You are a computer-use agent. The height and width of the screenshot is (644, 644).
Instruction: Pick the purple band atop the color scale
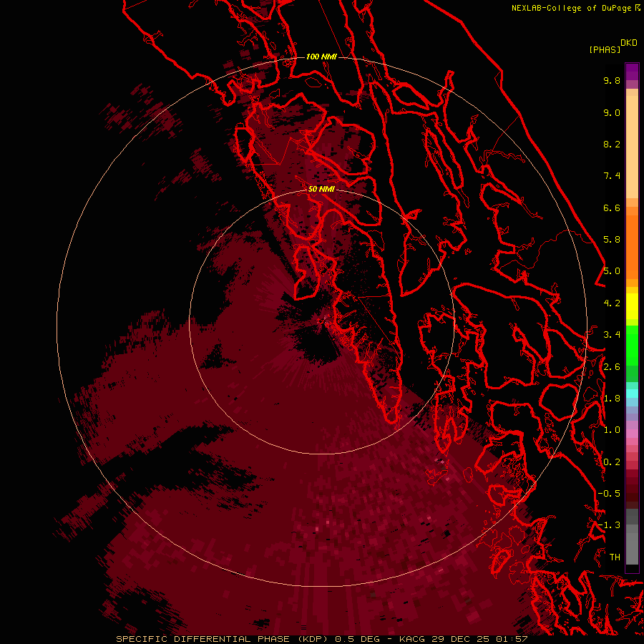click(x=632, y=72)
